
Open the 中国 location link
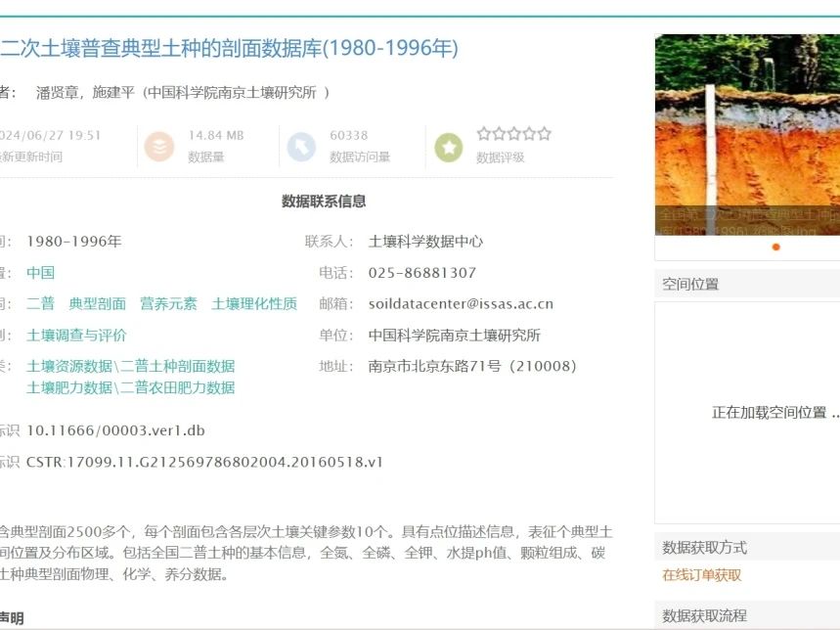(x=41, y=273)
